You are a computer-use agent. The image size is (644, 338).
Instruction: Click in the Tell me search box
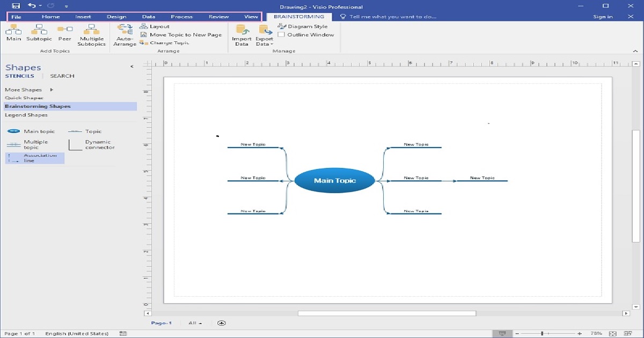click(x=389, y=17)
